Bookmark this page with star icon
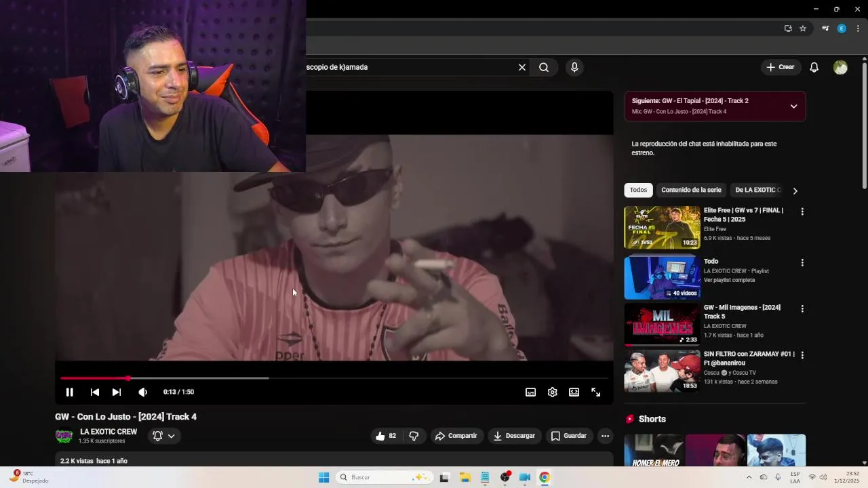Image resolution: width=868 pixels, height=488 pixels. click(x=803, y=28)
